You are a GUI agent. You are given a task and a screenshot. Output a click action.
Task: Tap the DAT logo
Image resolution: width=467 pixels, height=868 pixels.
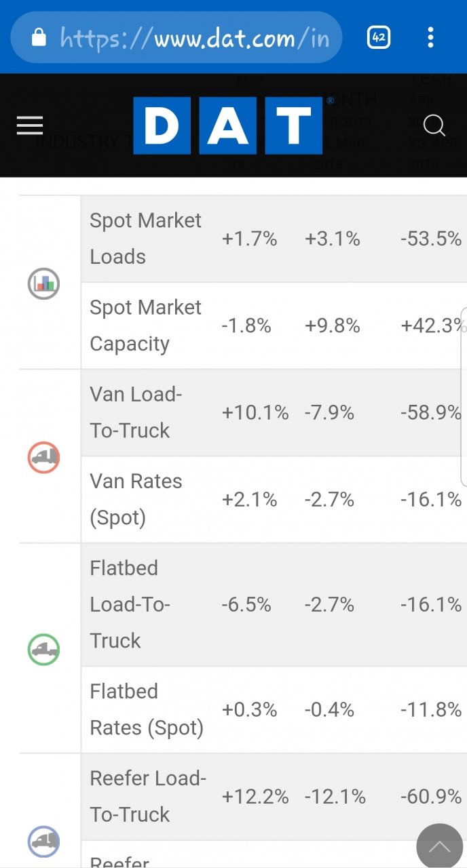pos(227,125)
